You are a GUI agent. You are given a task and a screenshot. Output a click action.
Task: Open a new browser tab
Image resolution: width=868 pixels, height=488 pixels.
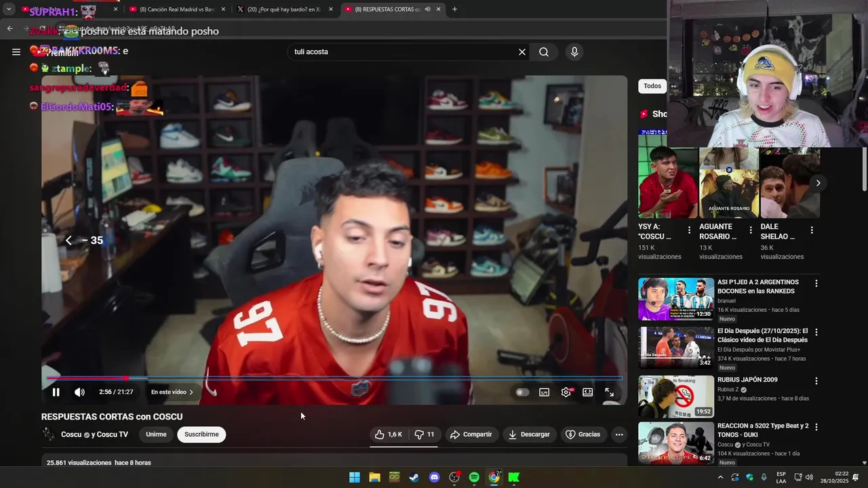click(454, 9)
